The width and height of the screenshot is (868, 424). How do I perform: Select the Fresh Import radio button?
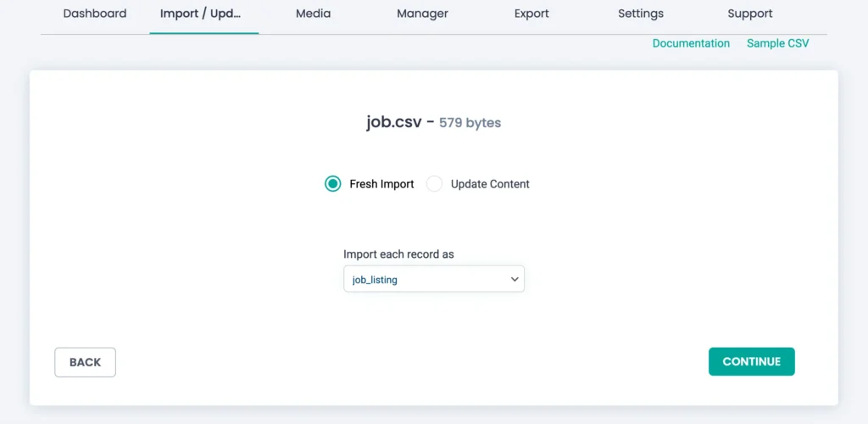333,184
